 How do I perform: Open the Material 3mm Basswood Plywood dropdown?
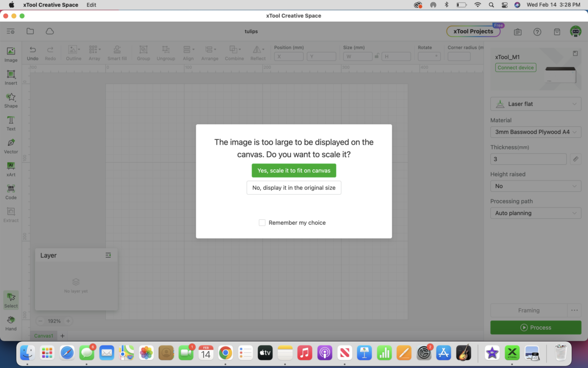pos(536,132)
